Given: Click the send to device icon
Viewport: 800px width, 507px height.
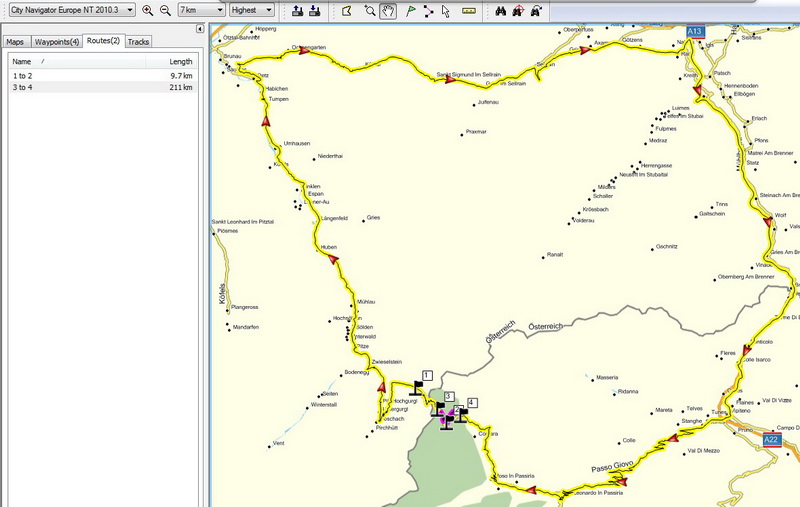Looking at the screenshot, I should pos(298,11).
